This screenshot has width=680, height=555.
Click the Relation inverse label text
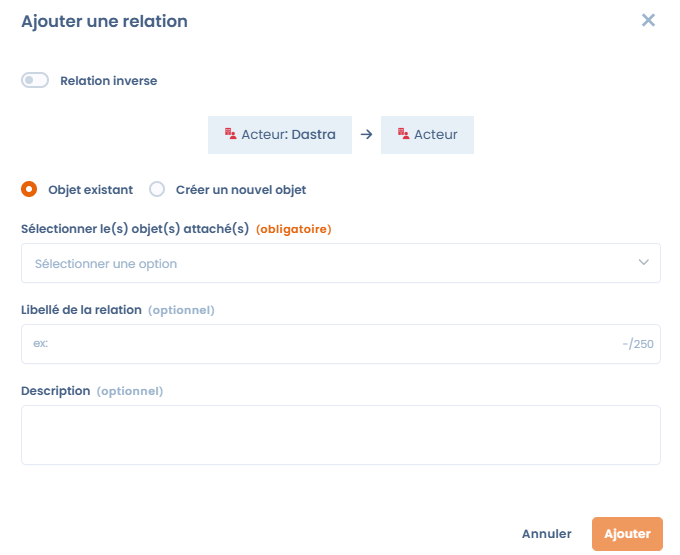[108, 81]
